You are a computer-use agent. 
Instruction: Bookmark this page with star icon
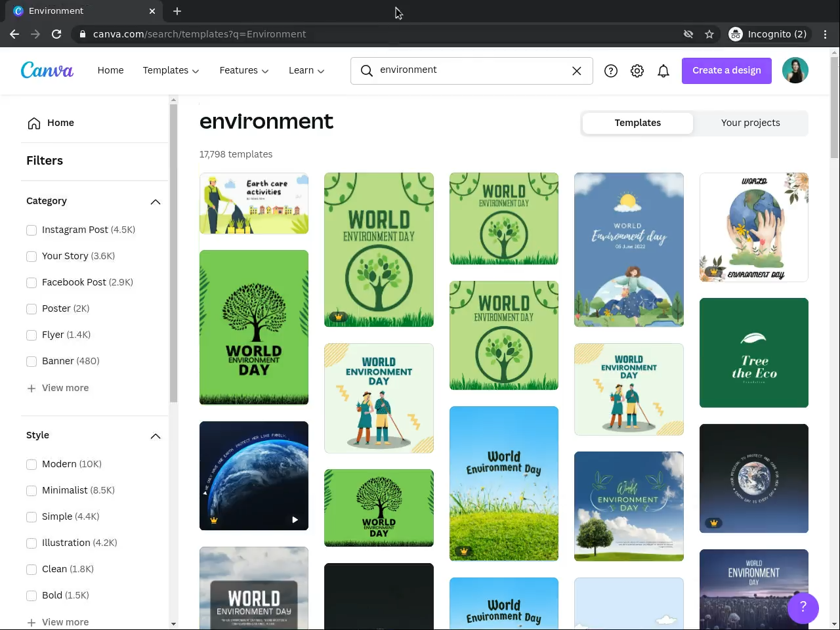pyautogui.click(x=709, y=34)
